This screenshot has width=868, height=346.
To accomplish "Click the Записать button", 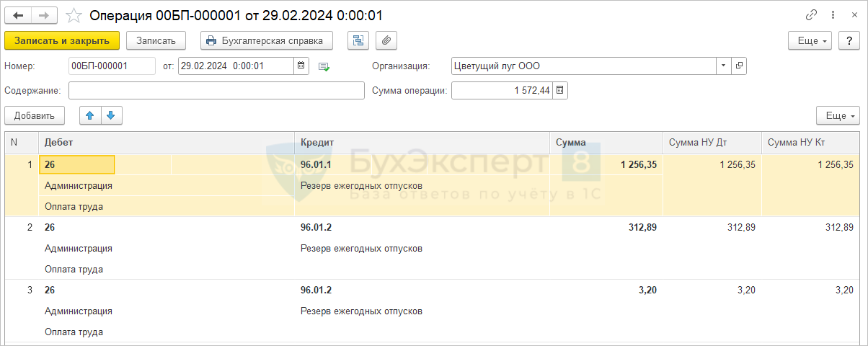I will [156, 40].
